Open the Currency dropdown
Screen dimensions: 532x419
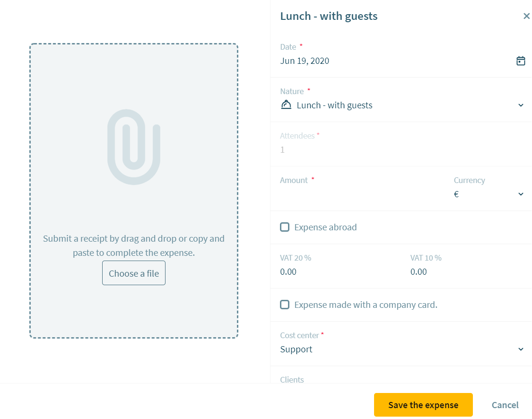pos(488,194)
